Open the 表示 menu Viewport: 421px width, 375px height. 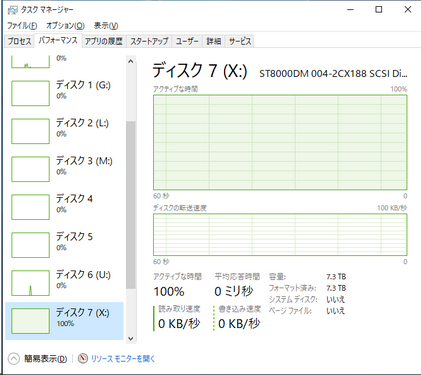(x=106, y=25)
